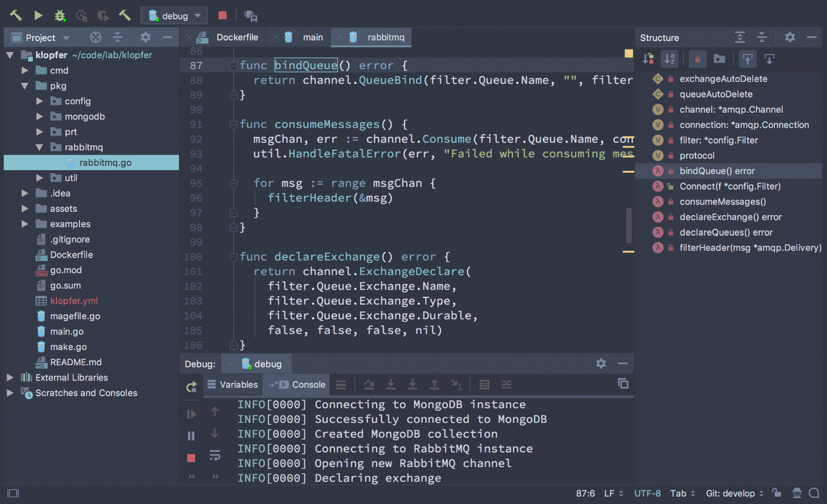Collapse all nodes in Structure panel
The height and width of the screenshot is (504, 827).
tap(762, 38)
